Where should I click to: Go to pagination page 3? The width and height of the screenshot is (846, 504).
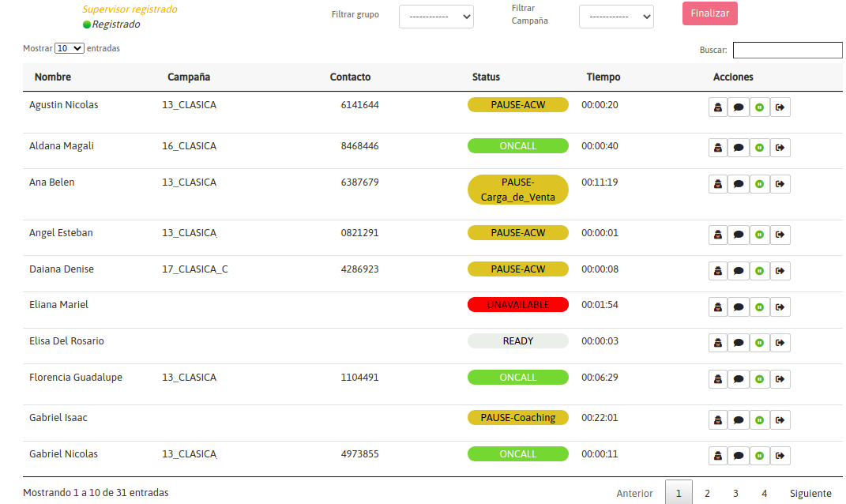[x=735, y=493]
